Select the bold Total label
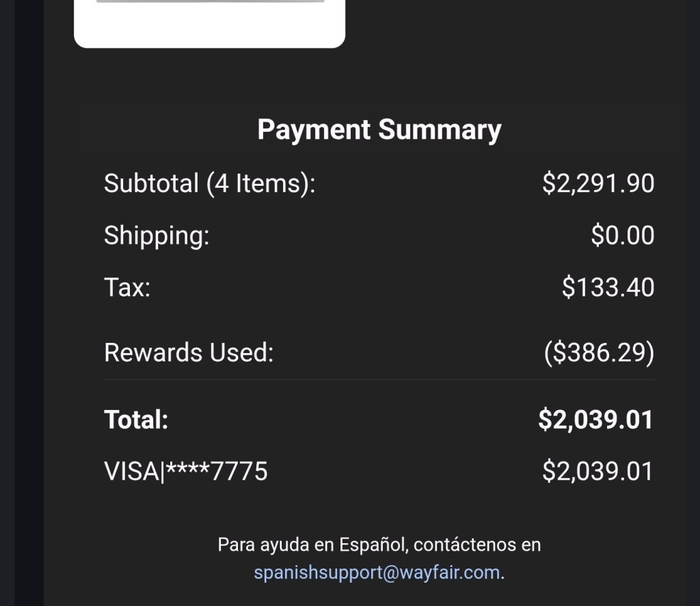The image size is (700, 606). 136,419
